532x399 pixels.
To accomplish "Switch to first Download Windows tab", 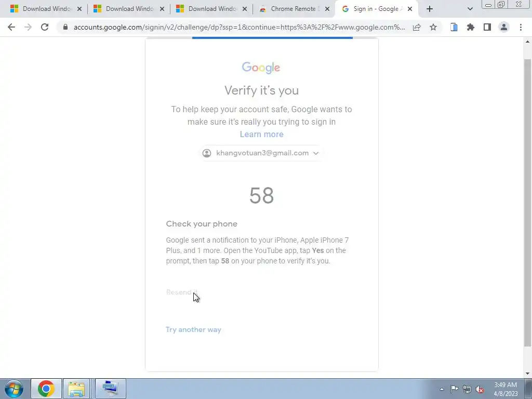I will coord(46,9).
